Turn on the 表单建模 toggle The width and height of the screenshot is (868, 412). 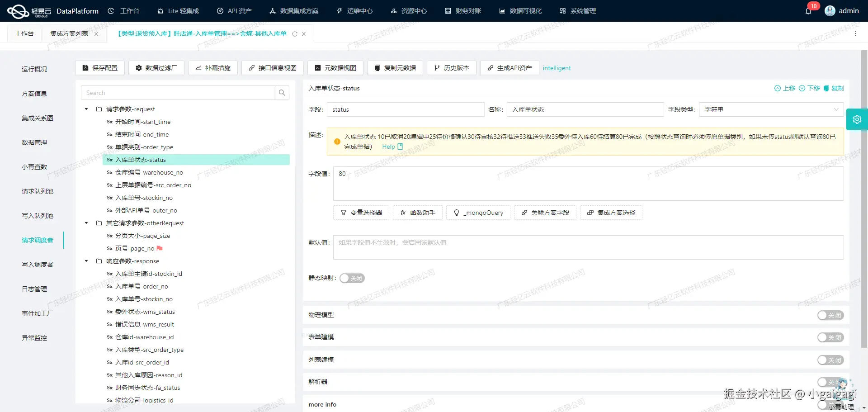click(830, 337)
